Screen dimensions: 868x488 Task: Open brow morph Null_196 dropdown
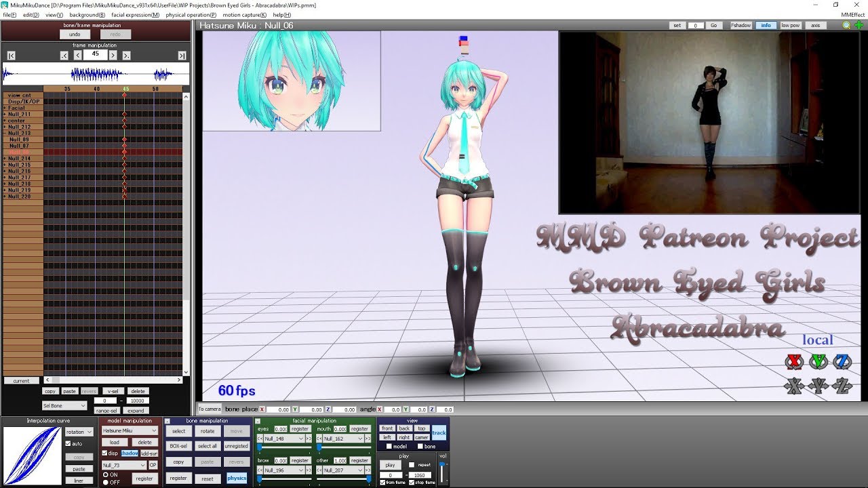[284, 470]
